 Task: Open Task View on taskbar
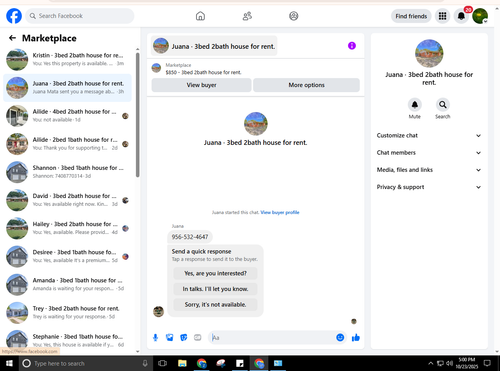pyautogui.click(x=163, y=363)
